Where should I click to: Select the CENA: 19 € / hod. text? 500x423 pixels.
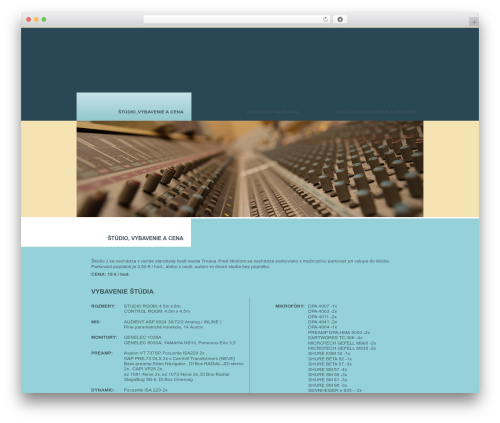[x=110, y=274]
